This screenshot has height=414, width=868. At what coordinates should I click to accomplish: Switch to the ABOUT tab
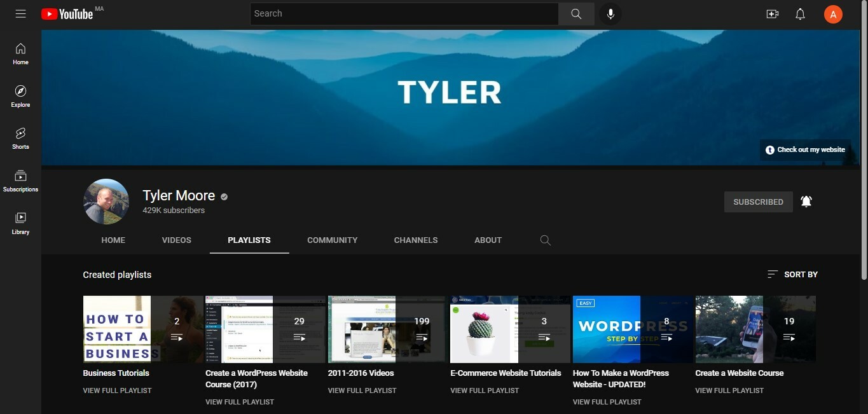point(488,240)
